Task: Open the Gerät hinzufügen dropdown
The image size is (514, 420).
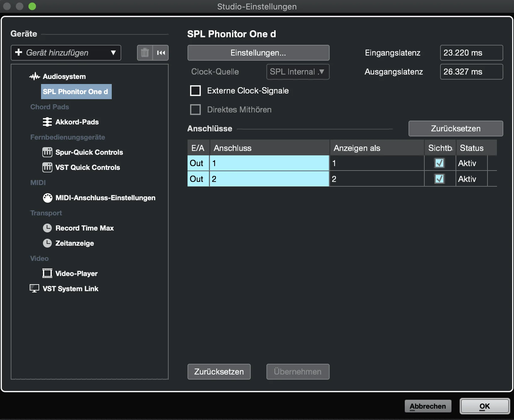Action: tap(66, 53)
